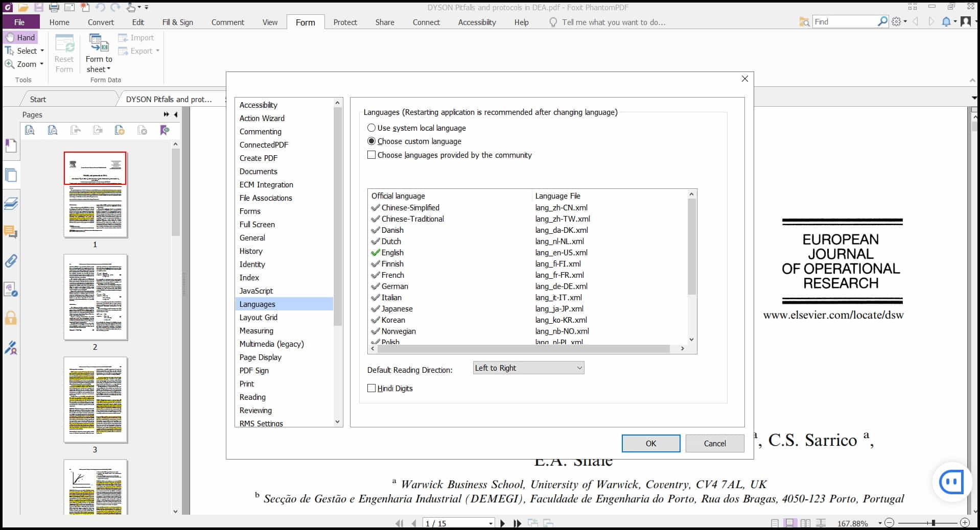
Task: Click the insert page icon in Pages panel
Action: (x=120, y=130)
